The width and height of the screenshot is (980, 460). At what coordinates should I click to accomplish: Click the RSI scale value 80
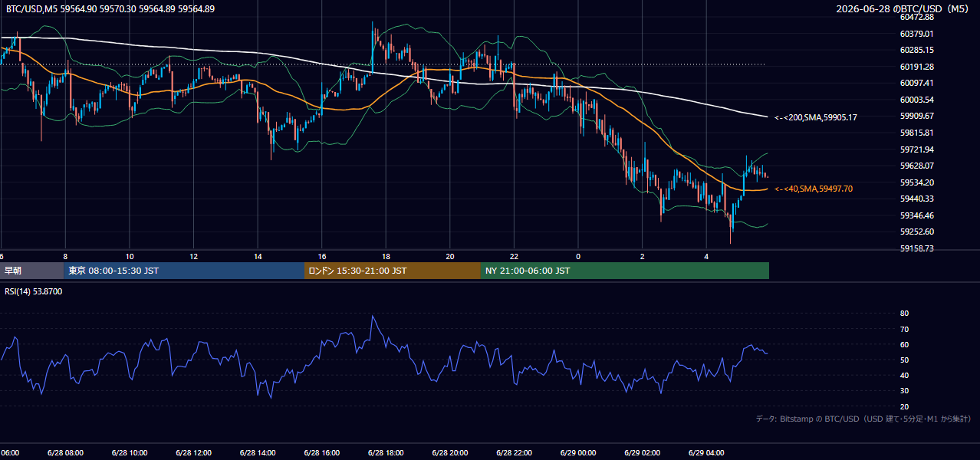[x=904, y=314]
